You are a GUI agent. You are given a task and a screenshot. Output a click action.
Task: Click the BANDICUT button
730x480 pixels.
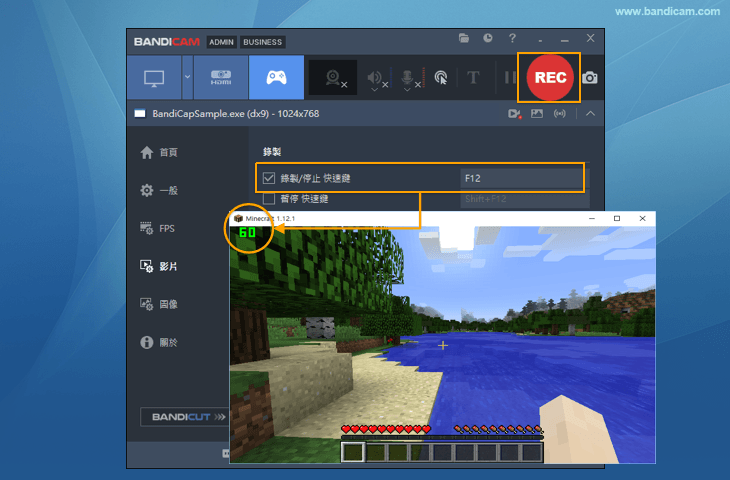(185, 416)
